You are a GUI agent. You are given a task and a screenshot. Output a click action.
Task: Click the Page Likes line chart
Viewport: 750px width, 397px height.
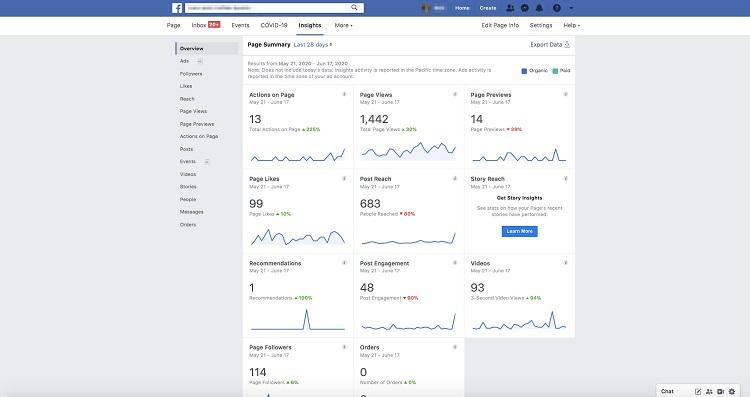click(x=298, y=237)
